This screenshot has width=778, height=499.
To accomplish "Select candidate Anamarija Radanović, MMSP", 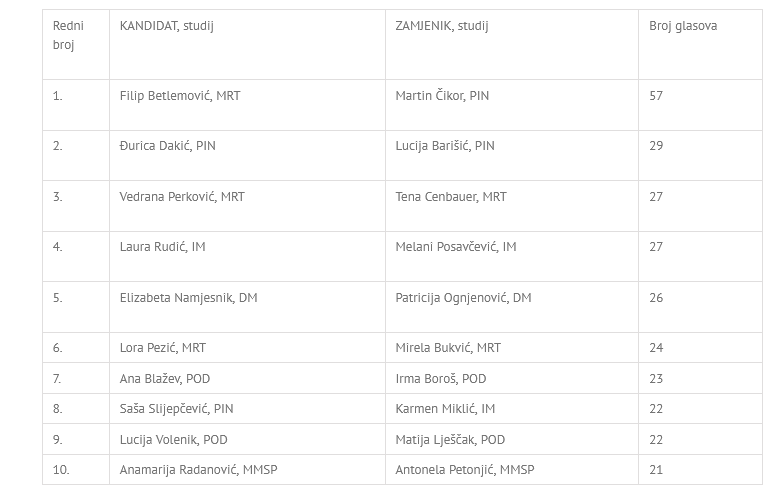I will click(198, 470).
